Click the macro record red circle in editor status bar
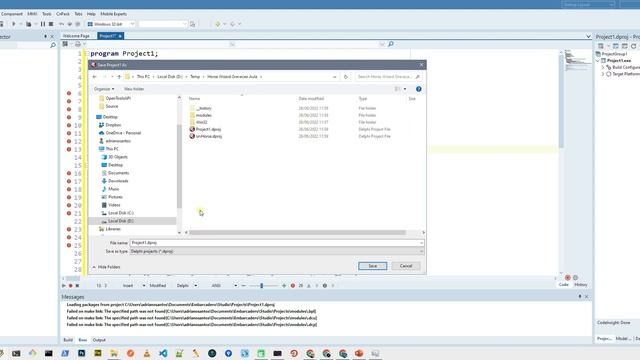The width and height of the screenshot is (640, 360). [71, 286]
